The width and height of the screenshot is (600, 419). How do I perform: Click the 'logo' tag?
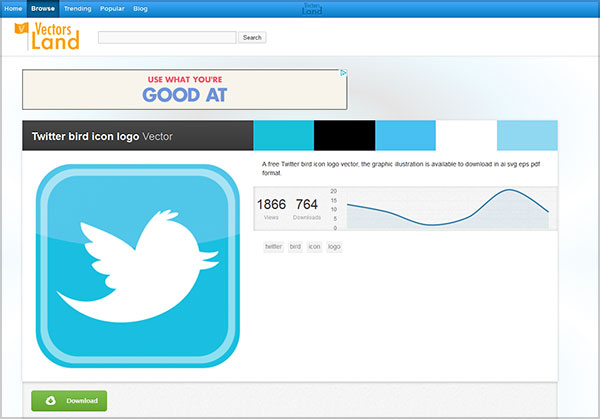(x=334, y=247)
